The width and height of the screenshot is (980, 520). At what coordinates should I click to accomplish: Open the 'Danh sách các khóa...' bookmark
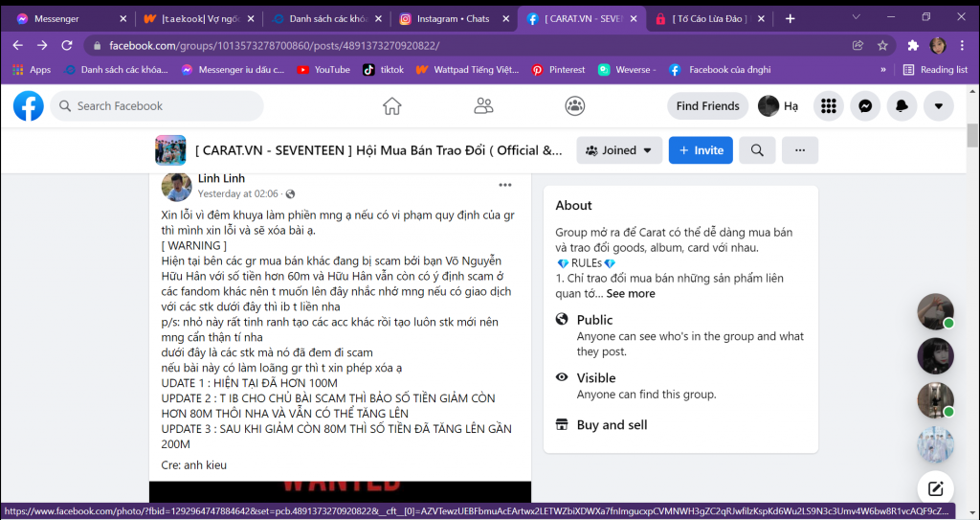coord(116,70)
